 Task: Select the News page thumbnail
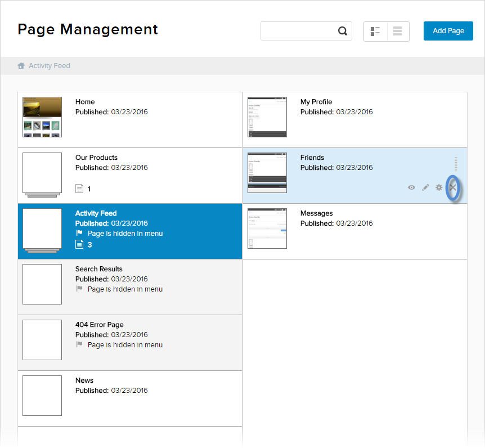pos(42,396)
